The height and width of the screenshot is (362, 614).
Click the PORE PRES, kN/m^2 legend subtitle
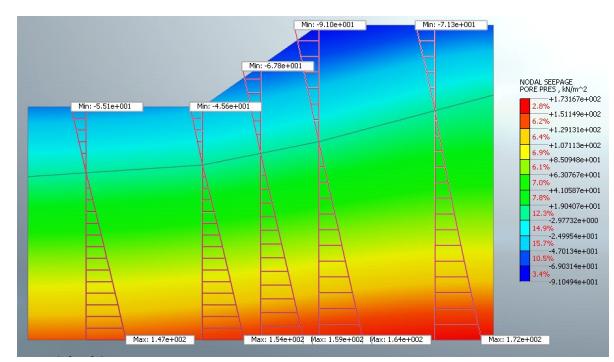553,89
